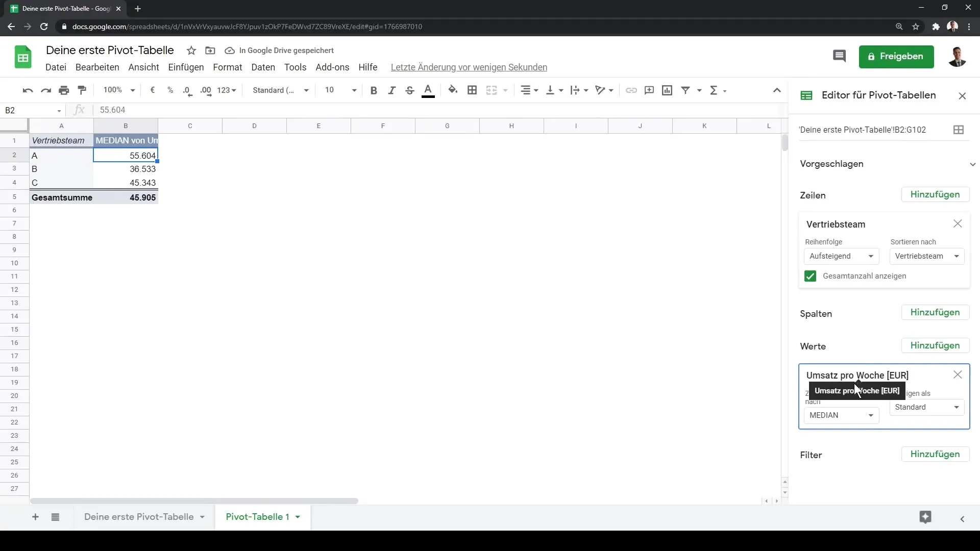Image resolution: width=980 pixels, height=551 pixels.
Task: Collapse the side panel arrow
Action: coord(962,519)
